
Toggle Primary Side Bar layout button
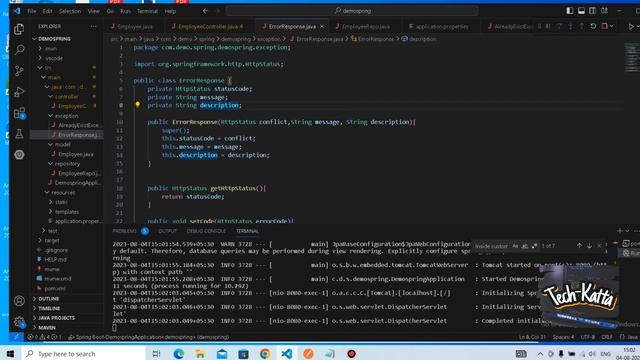(570, 11)
